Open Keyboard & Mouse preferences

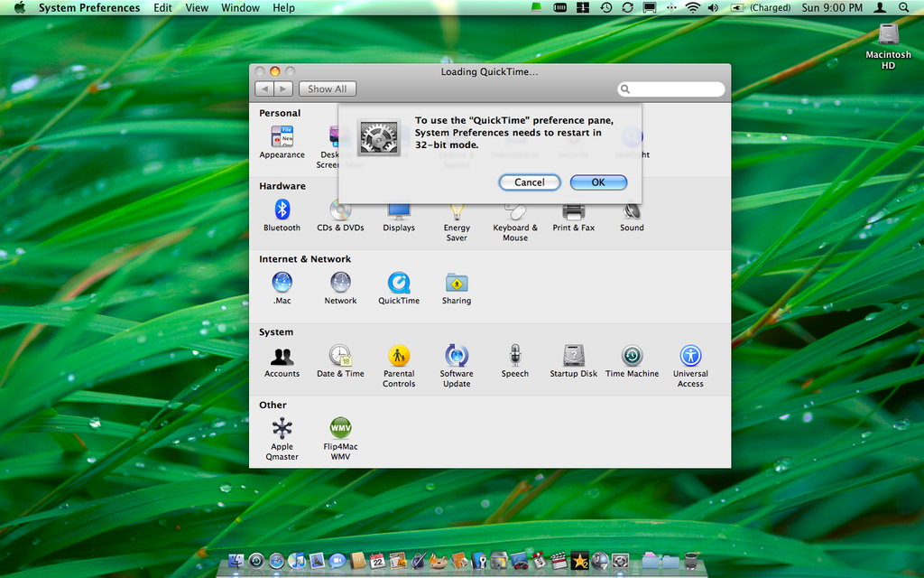tap(515, 220)
